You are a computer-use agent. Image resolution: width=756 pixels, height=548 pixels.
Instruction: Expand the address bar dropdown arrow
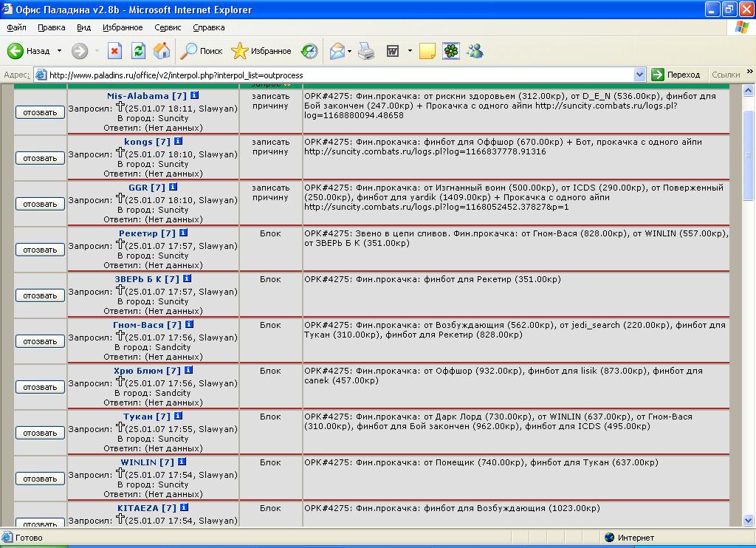pyautogui.click(x=640, y=75)
